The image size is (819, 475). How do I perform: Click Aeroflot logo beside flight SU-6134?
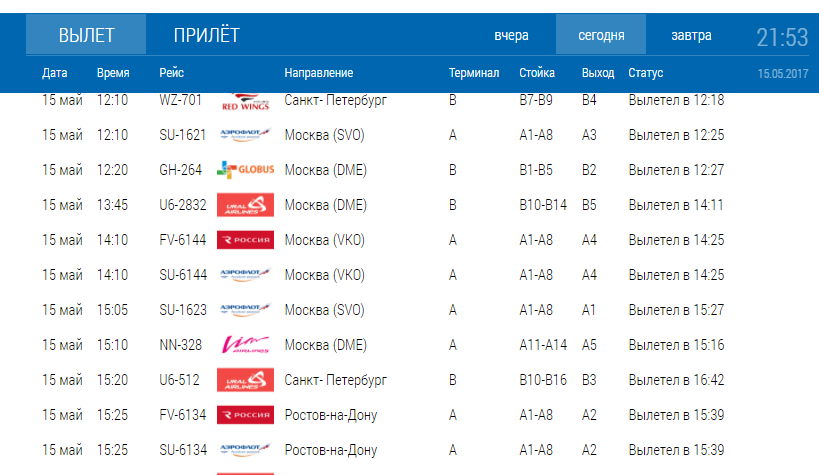click(244, 450)
